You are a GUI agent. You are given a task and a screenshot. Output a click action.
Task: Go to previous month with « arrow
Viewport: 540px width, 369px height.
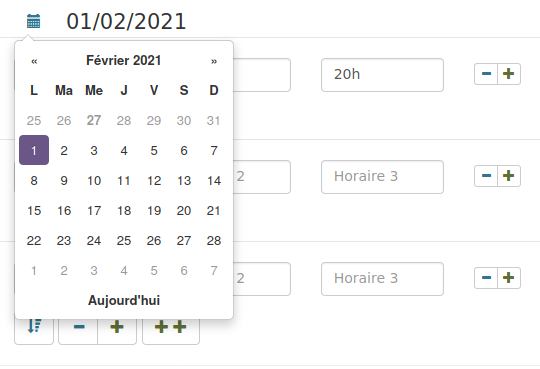coord(34,61)
